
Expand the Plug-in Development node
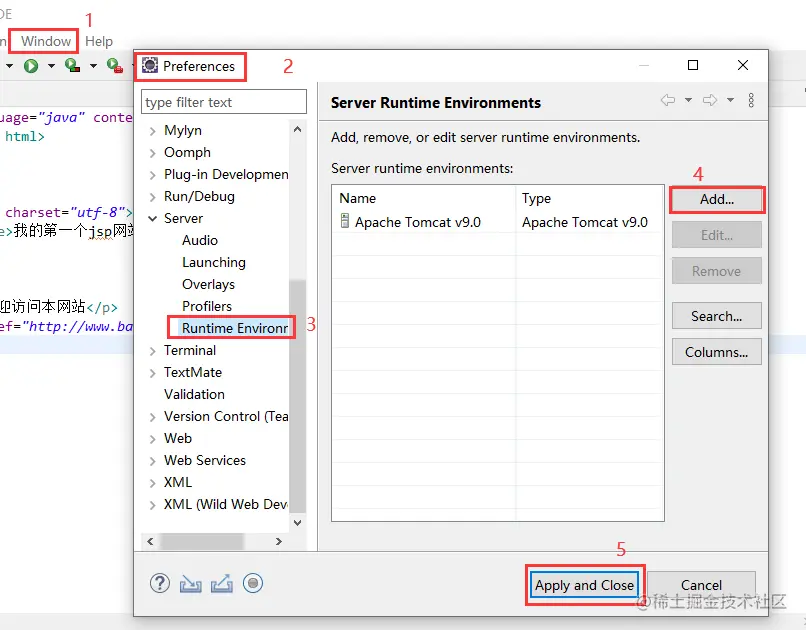pos(152,175)
